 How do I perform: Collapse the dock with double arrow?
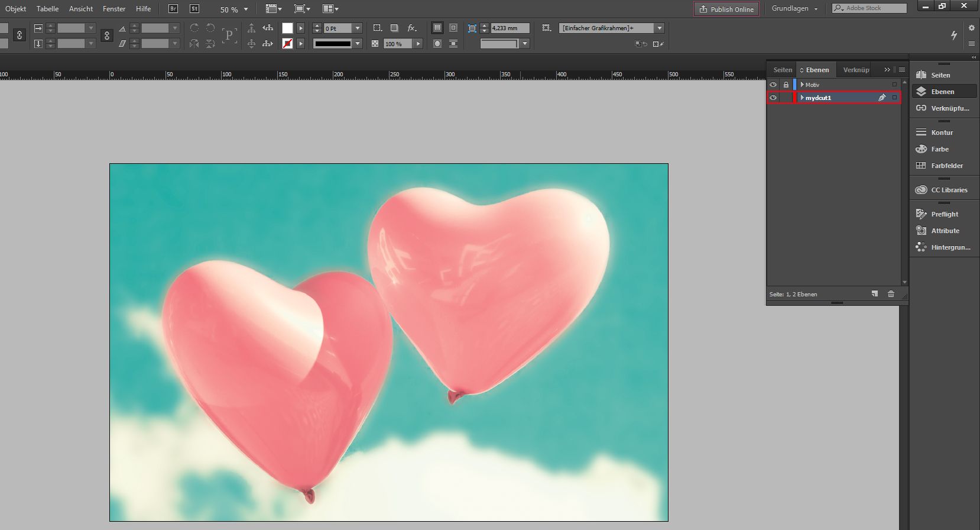coord(974,57)
